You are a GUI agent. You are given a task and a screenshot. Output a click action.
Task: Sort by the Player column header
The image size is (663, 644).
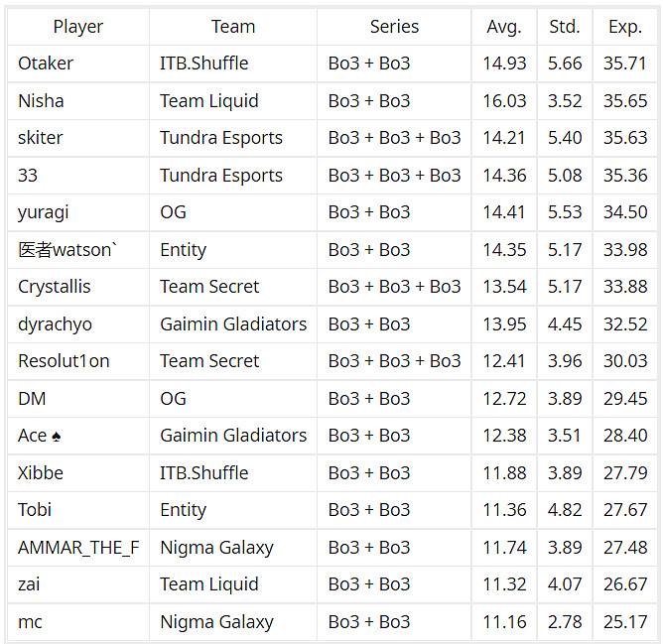tap(77, 27)
